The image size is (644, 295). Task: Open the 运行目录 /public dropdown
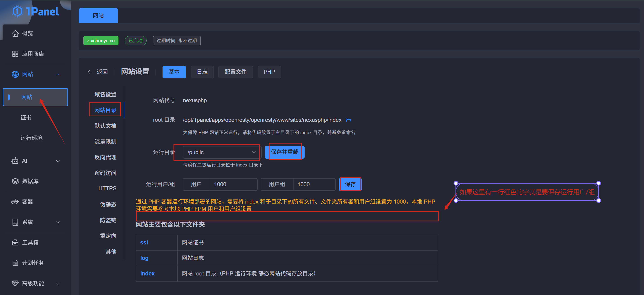point(221,152)
